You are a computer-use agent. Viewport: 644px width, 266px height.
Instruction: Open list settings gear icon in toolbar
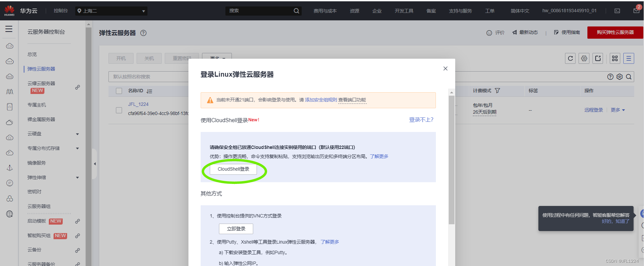tap(584, 58)
